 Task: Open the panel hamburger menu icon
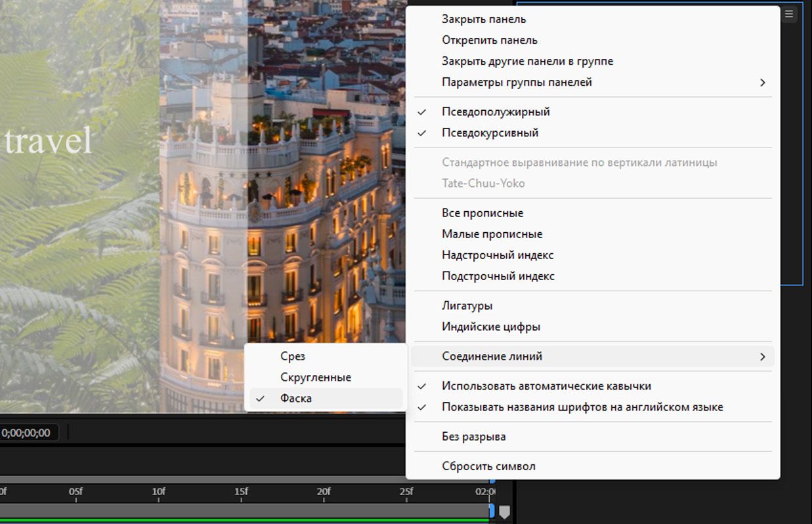(x=789, y=14)
